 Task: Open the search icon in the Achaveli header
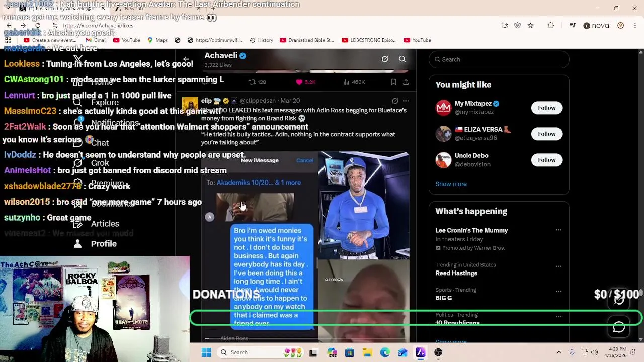pyautogui.click(x=403, y=59)
